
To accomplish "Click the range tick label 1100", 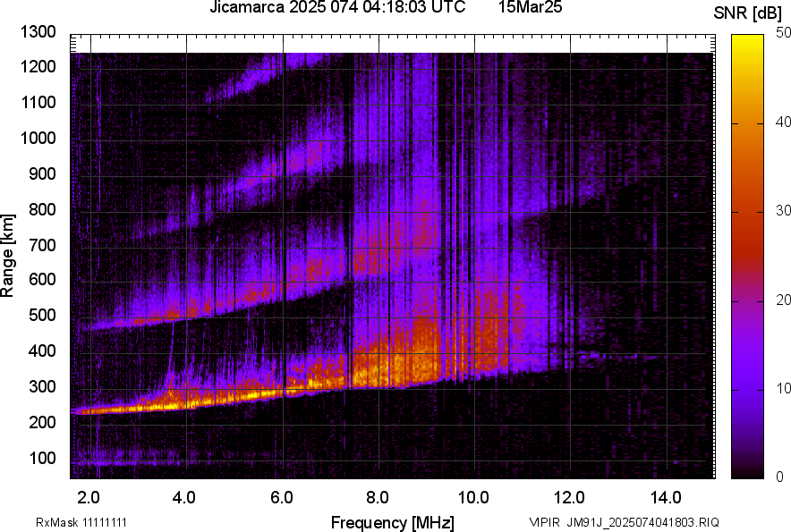I will point(38,102).
